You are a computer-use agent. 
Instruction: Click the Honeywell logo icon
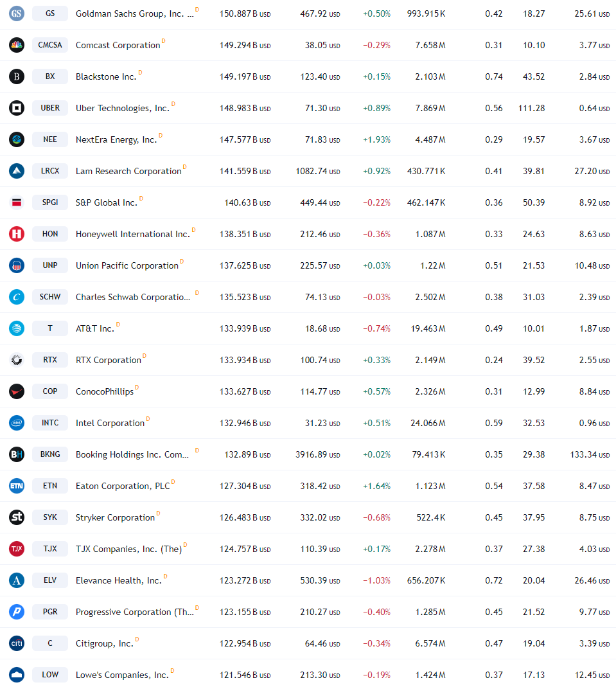point(17,234)
